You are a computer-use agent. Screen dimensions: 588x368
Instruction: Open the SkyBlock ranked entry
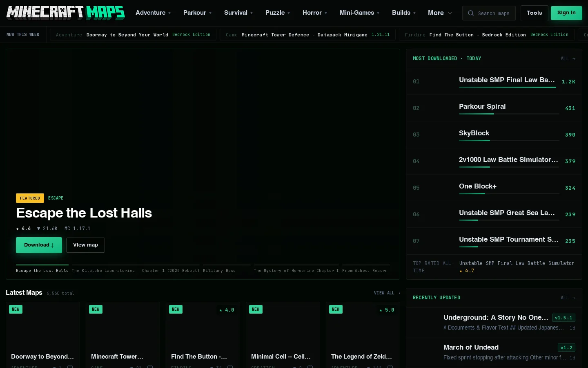(x=494, y=135)
